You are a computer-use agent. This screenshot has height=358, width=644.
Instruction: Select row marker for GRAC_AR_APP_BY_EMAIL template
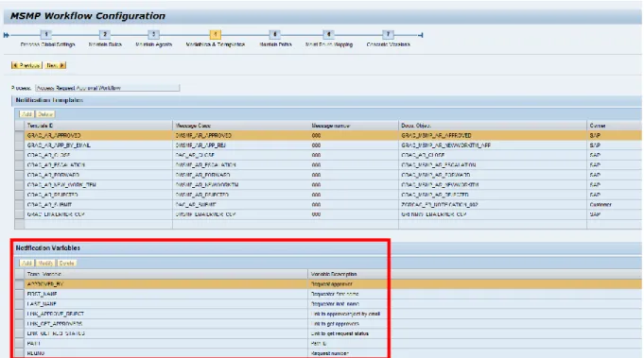[19, 145]
